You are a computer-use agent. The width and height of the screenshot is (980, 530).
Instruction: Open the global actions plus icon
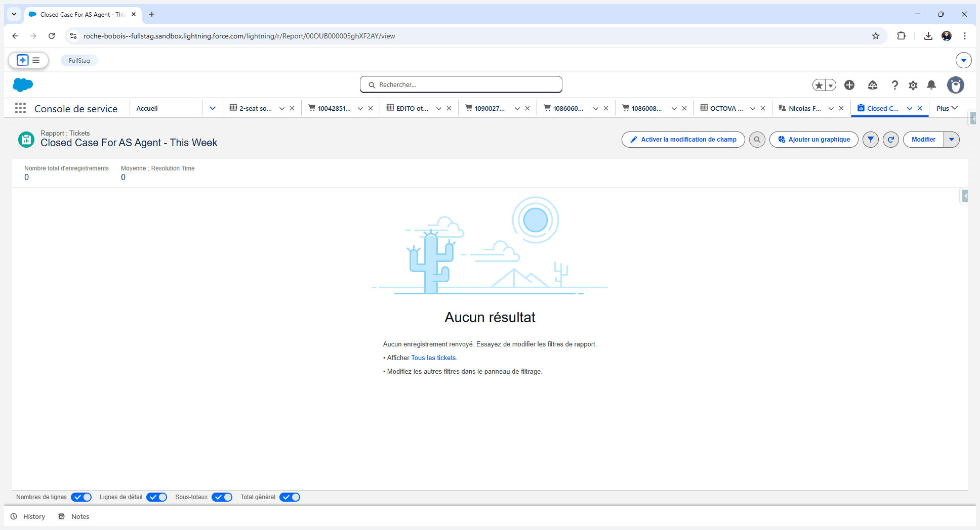click(x=849, y=85)
